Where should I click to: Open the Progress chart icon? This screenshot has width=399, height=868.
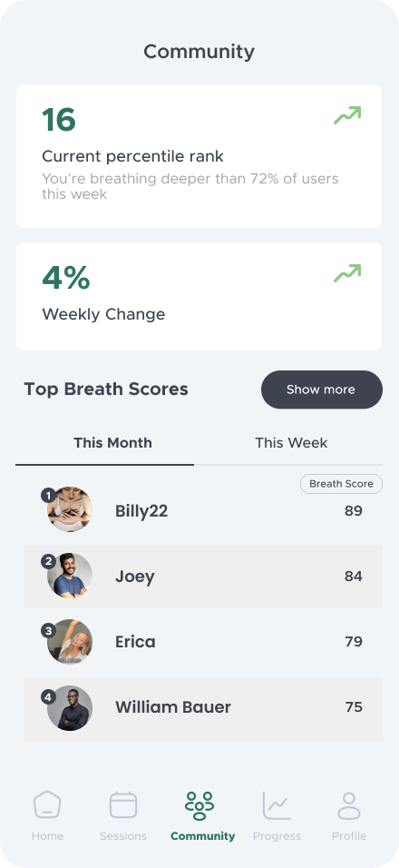click(x=277, y=804)
